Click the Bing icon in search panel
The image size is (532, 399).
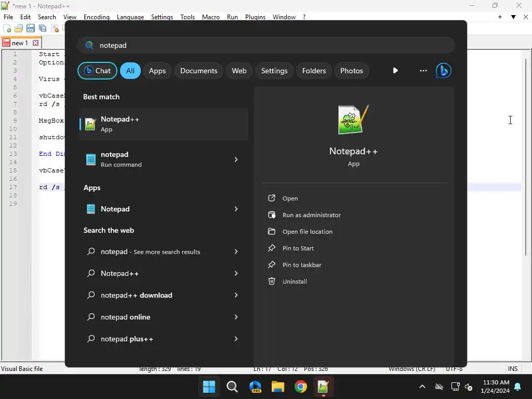[444, 71]
